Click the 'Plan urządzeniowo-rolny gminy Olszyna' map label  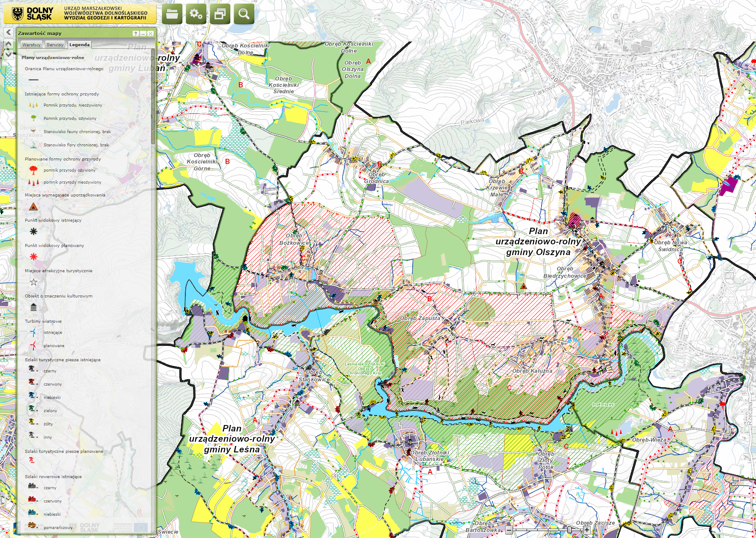538,242
